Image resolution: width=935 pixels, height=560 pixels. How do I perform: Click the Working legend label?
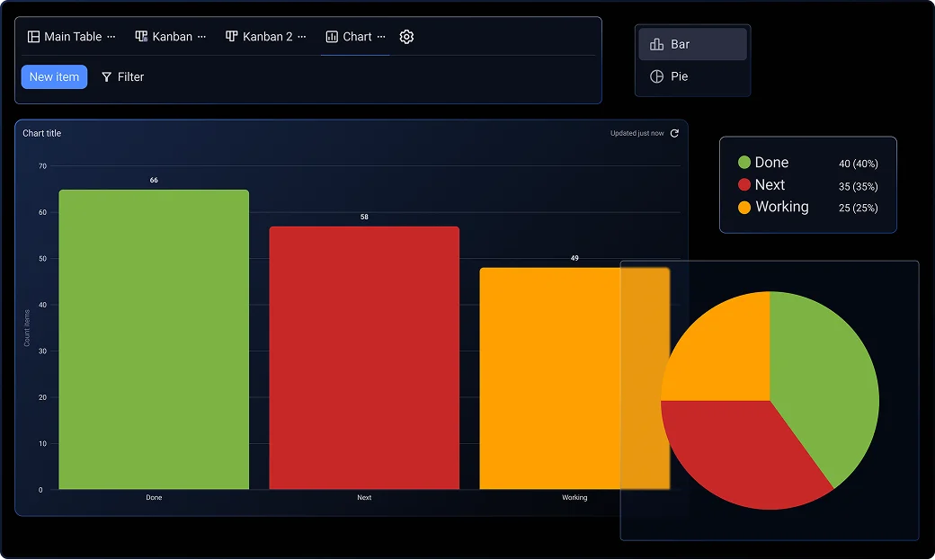[x=782, y=207]
